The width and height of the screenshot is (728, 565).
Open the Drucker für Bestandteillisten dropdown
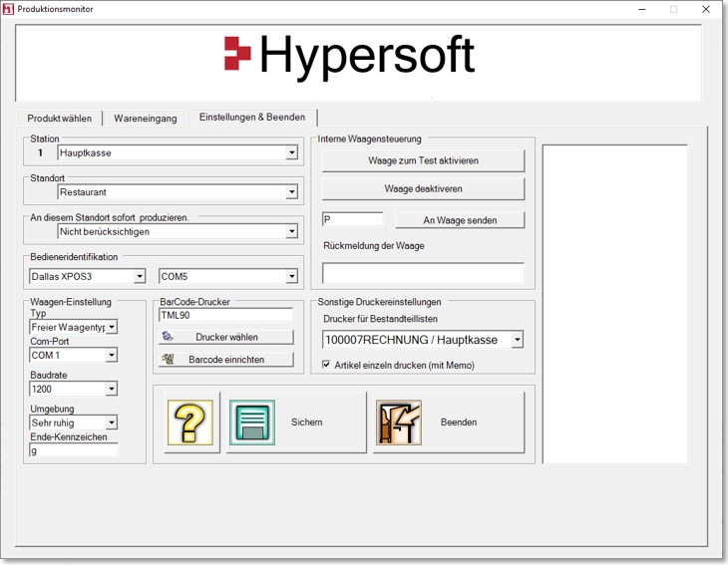coord(518,340)
